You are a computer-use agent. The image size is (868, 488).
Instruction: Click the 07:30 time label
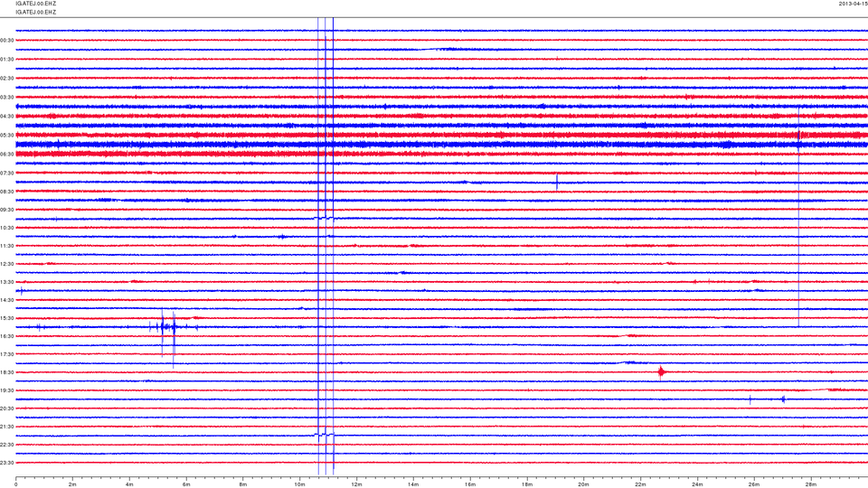click(x=7, y=174)
